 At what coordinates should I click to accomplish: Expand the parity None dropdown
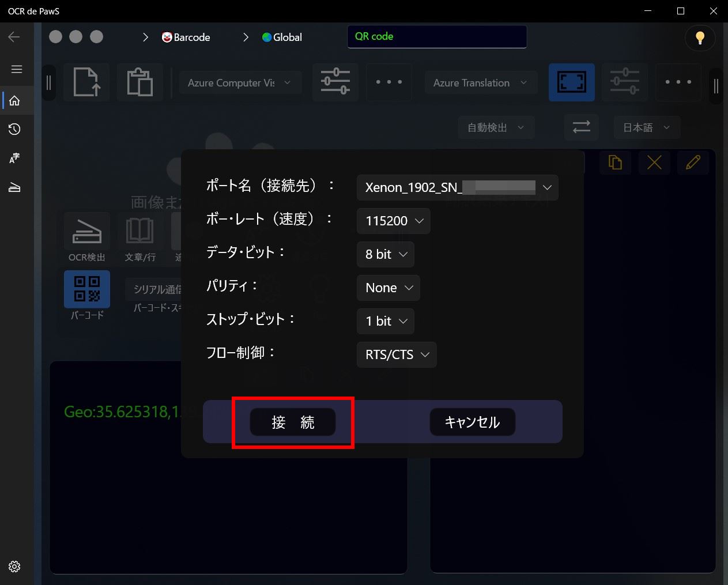(388, 288)
